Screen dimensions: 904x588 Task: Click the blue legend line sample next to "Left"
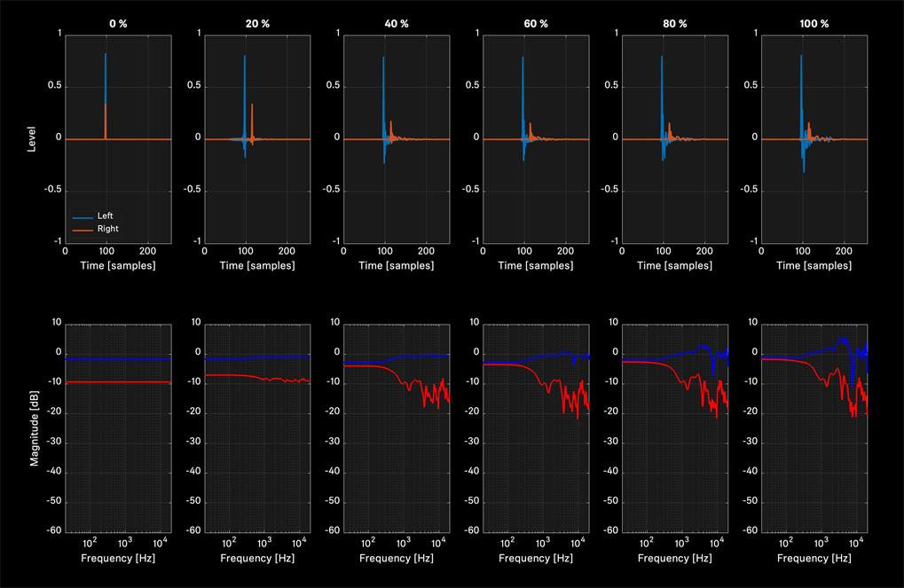83,217
